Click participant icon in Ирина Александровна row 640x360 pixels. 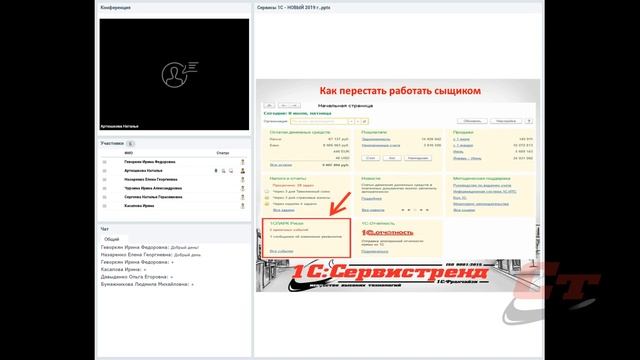pos(242,189)
